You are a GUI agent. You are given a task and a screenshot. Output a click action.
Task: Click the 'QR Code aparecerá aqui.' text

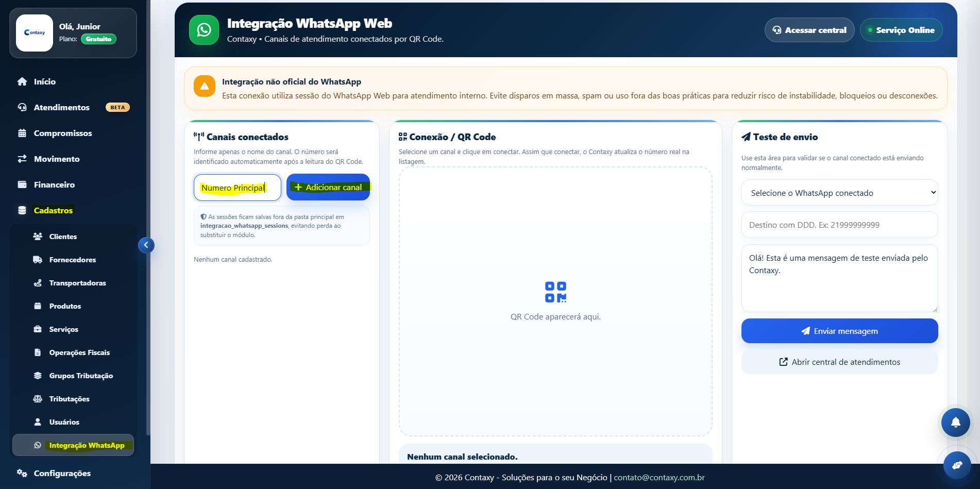point(555,316)
